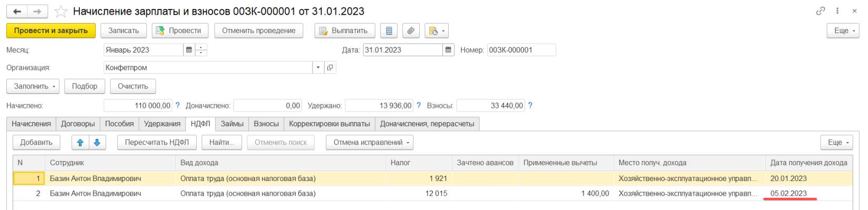
Task: Click Провести и закрыть button
Action: point(51,31)
